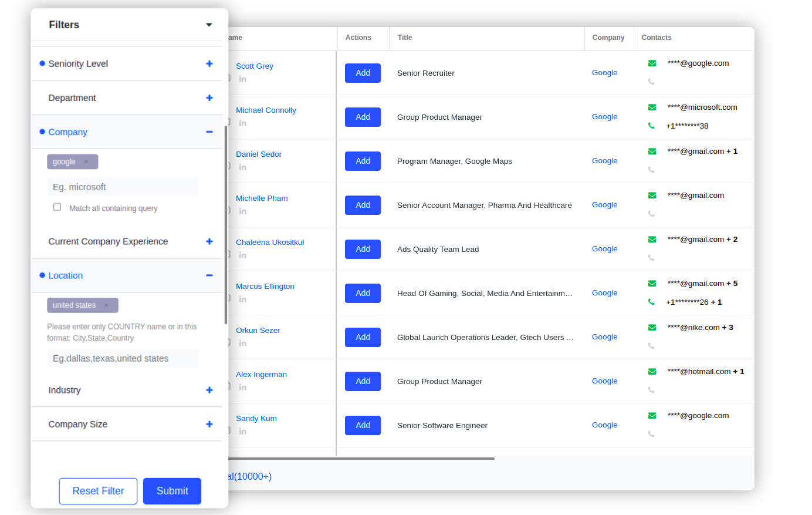812x515 pixels.
Task: Click greyed phone icon for Alex Ingerman
Action: click(x=651, y=390)
